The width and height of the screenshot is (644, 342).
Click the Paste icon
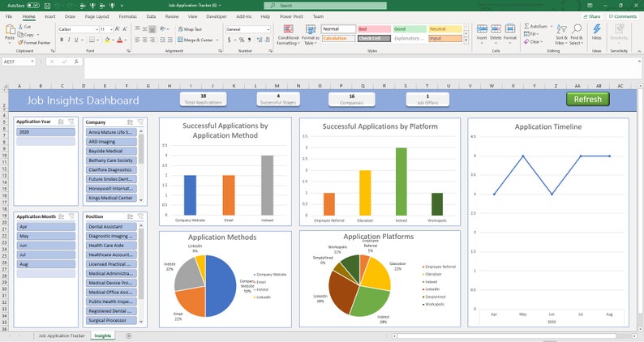pos(10,30)
